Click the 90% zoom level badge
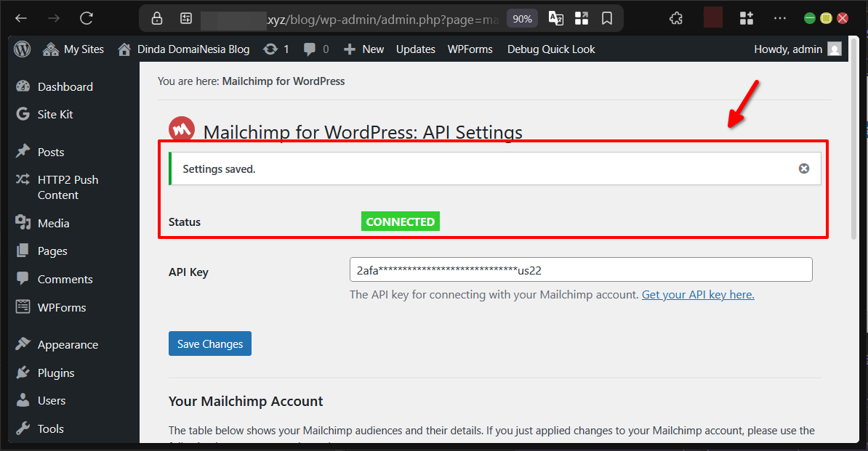This screenshot has width=868, height=451. pos(522,17)
